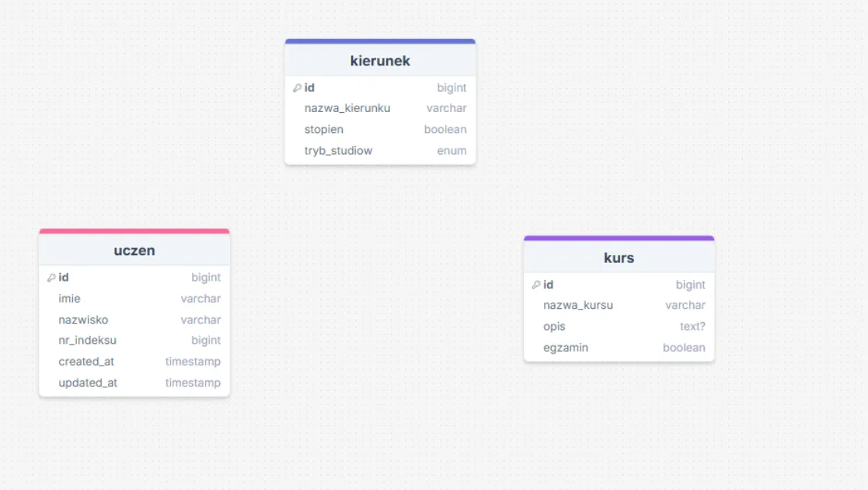Click the blue color bar atop kierunek
Screen dimensions: 868x490
click(380, 41)
